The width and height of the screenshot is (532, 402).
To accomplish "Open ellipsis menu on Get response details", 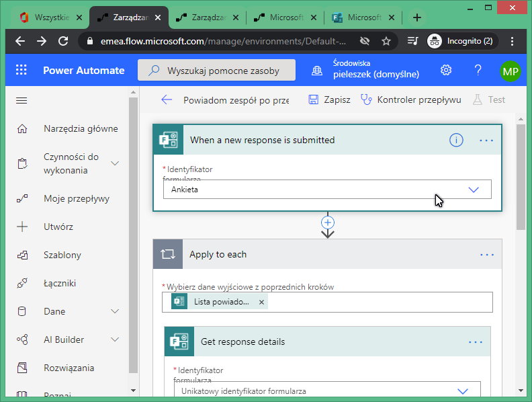I will 476,342.
